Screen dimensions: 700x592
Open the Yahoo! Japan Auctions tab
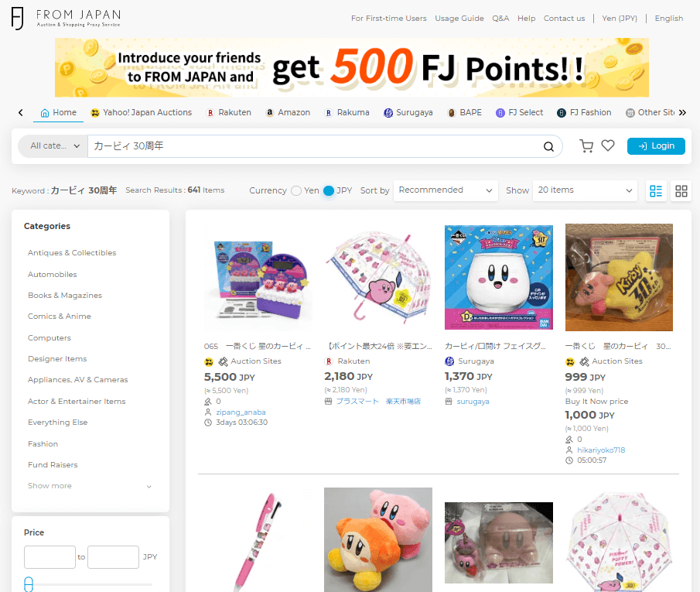click(141, 112)
